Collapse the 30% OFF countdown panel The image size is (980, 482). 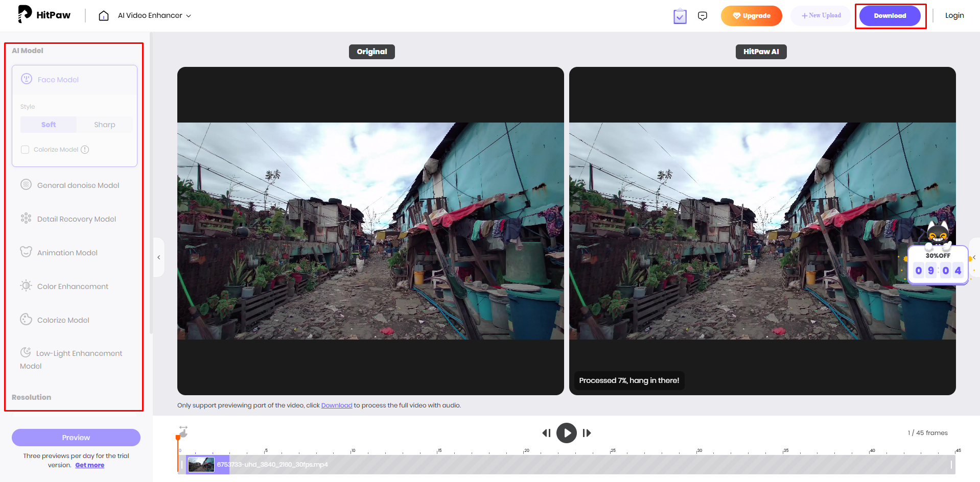pos(974,257)
